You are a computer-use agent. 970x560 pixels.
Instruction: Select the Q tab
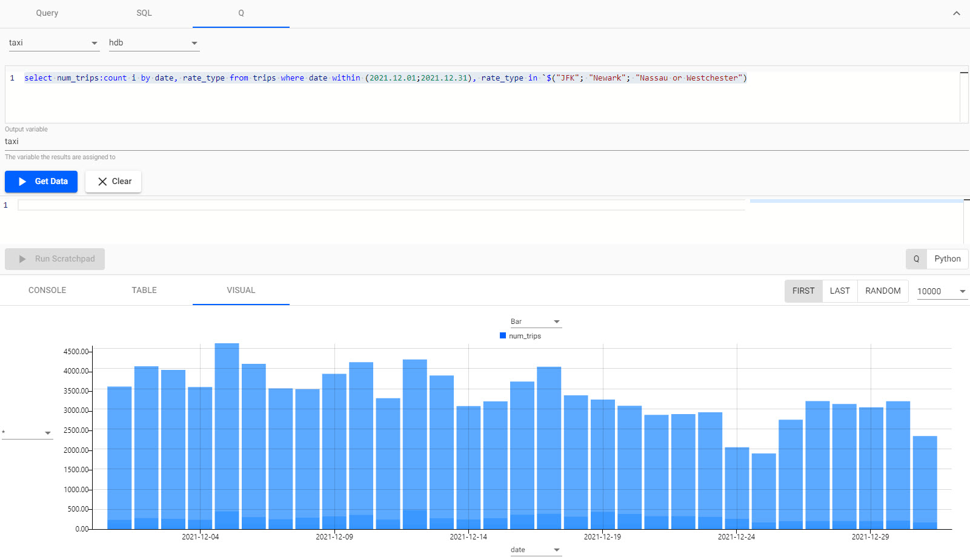pyautogui.click(x=241, y=13)
